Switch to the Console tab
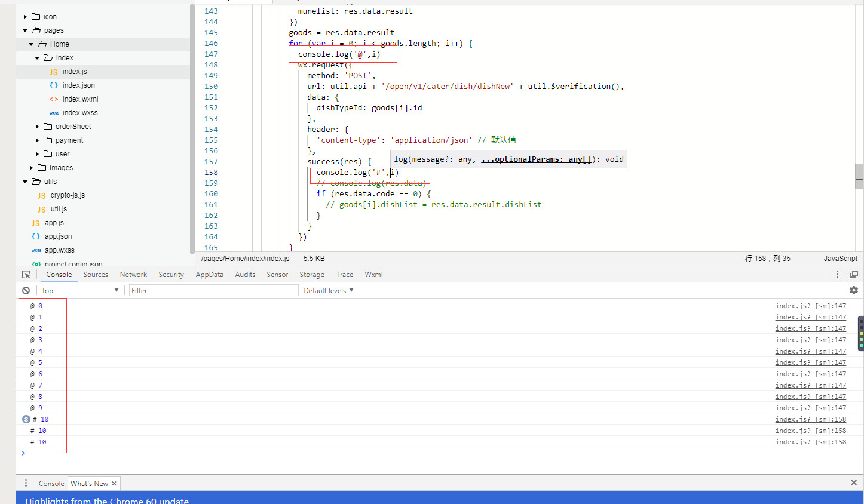The image size is (864, 504). point(59,275)
